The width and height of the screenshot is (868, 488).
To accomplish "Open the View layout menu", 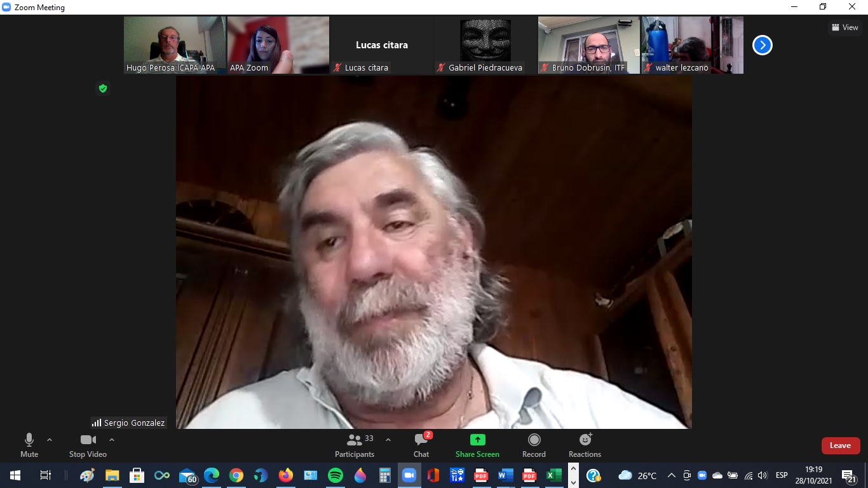I will (x=845, y=27).
